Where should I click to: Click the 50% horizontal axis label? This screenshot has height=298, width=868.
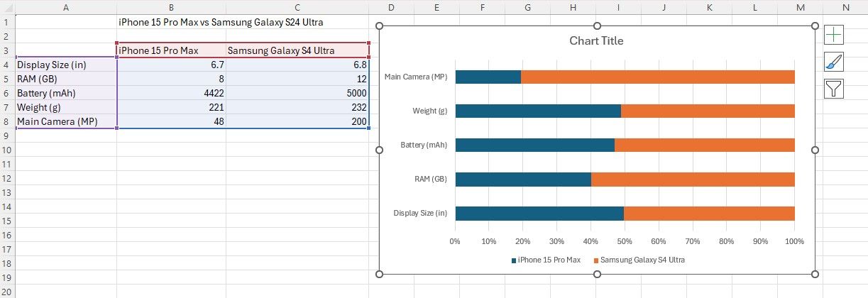coord(625,241)
